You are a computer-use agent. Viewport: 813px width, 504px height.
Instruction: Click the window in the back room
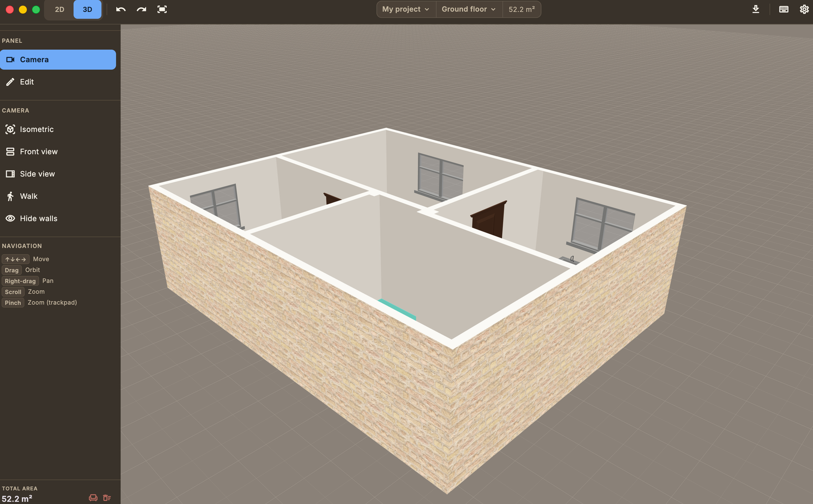pyautogui.click(x=440, y=176)
